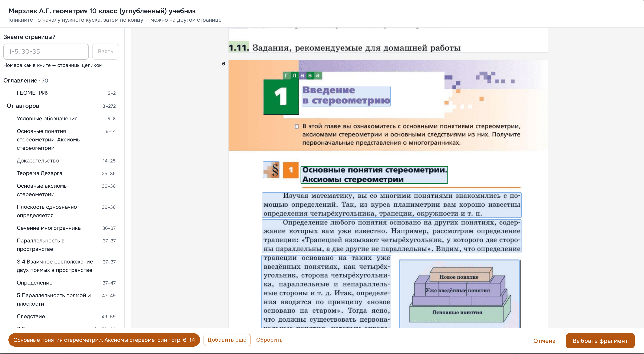This screenshot has height=354, width=644.
Task: Click Отмена button
Action: click(544, 341)
